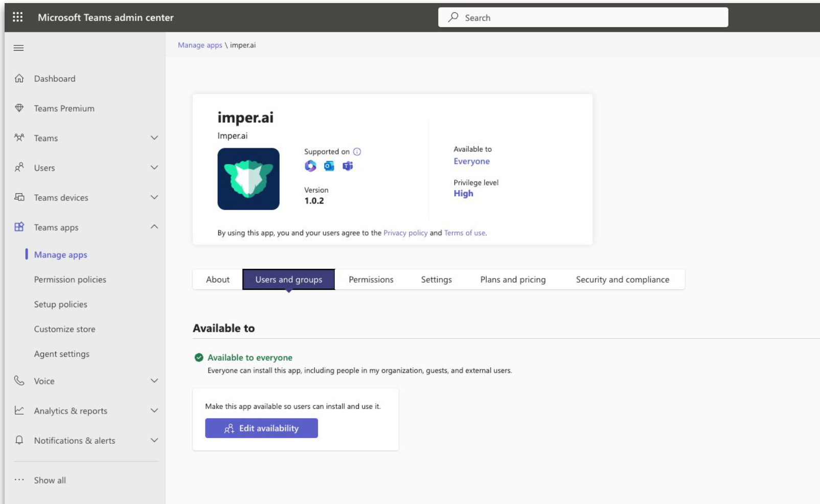Click the Manage apps breadcrumb link

click(x=200, y=45)
